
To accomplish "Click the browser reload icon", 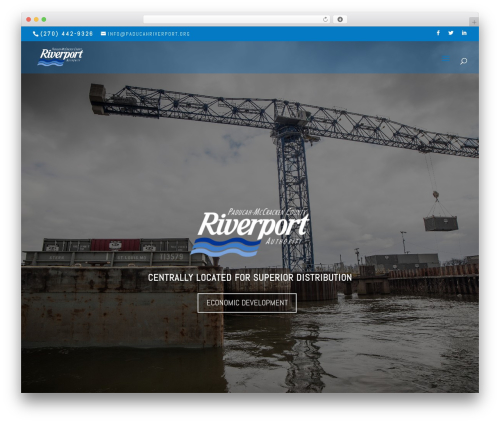I will pos(325,19).
